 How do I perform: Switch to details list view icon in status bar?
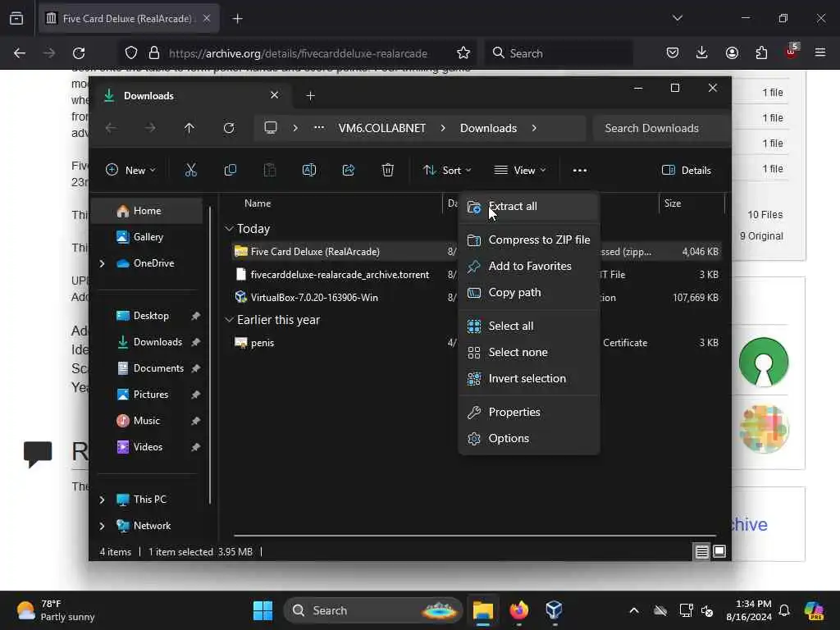tap(702, 551)
